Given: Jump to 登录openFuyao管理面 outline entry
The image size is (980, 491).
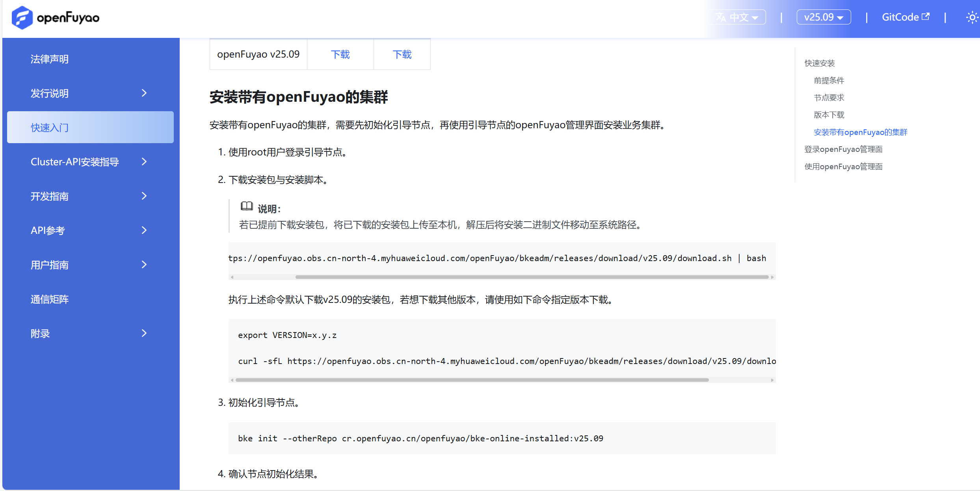Looking at the screenshot, I should coord(843,149).
